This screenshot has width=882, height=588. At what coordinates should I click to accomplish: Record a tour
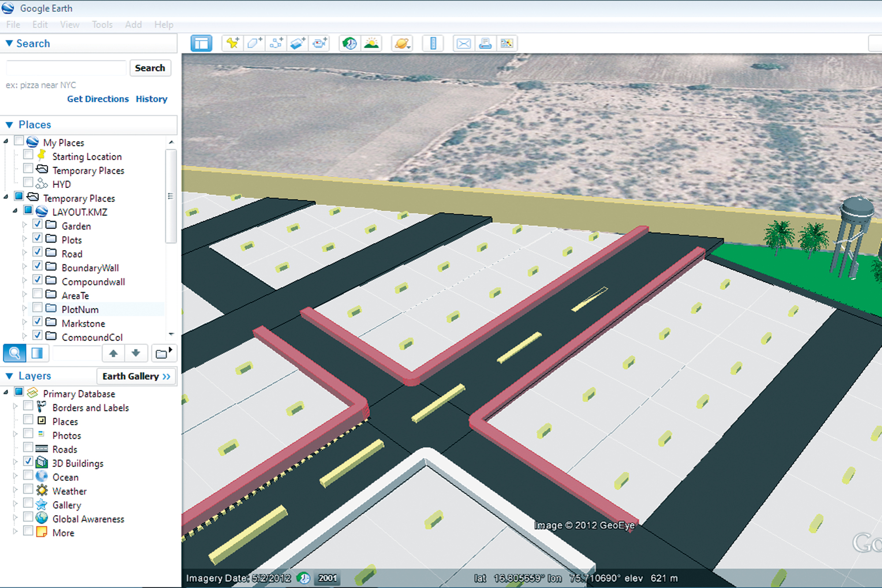[x=320, y=43]
